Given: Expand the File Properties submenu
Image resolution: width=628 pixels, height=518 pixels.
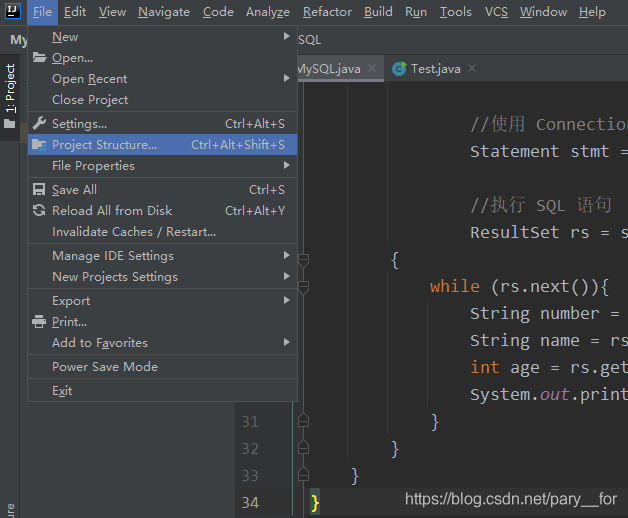Looking at the screenshot, I should click(x=93, y=166).
